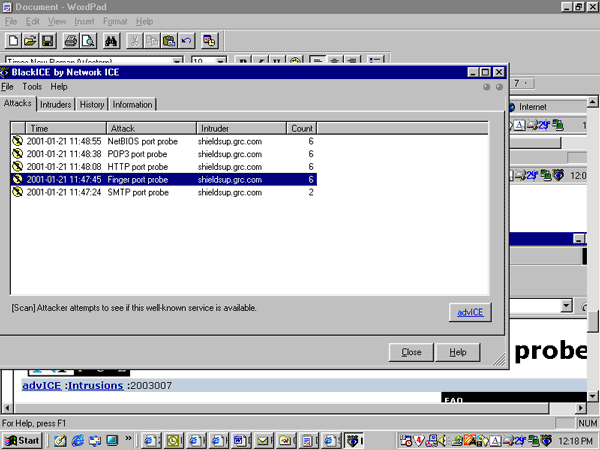Click the Print icon in WordPad toolbar

pos(71,41)
